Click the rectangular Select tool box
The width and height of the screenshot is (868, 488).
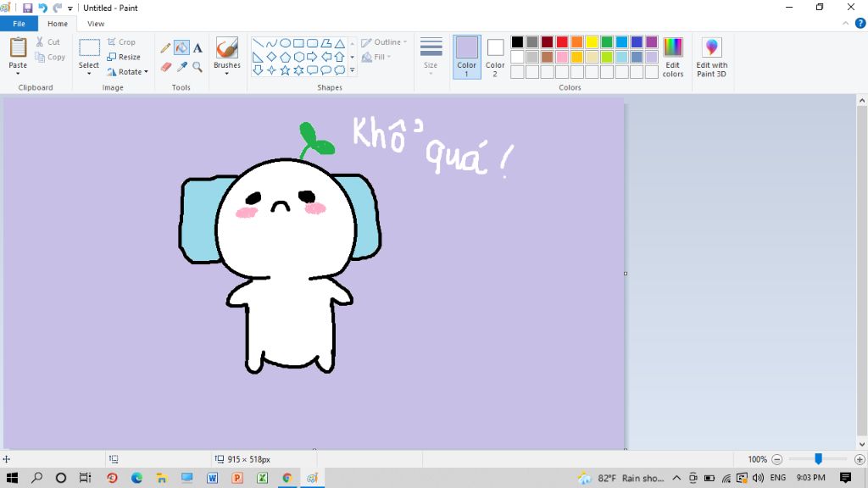tap(88, 48)
